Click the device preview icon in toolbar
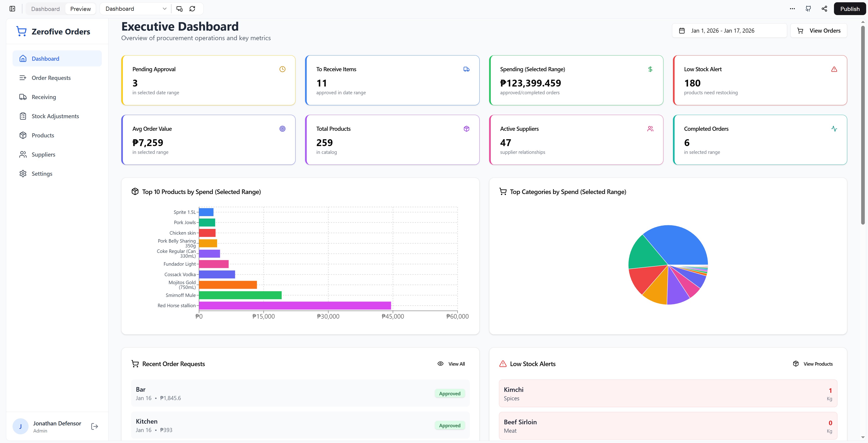The width and height of the screenshot is (868, 443). tap(179, 9)
